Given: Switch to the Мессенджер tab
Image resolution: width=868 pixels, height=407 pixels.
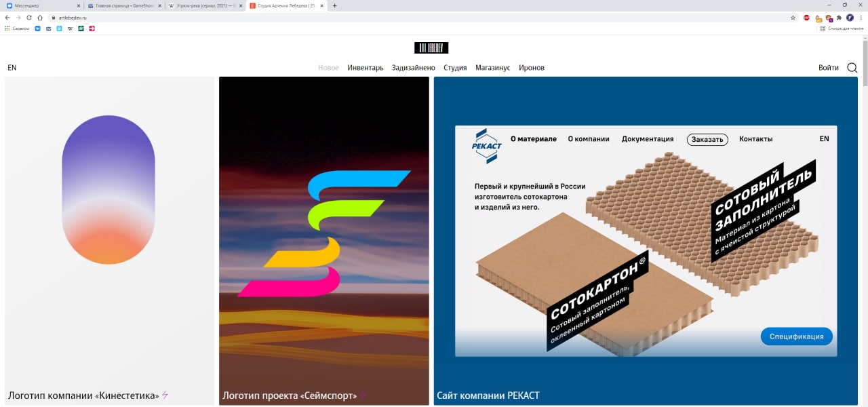Looking at the screenshot, I should tap(42, 5).
